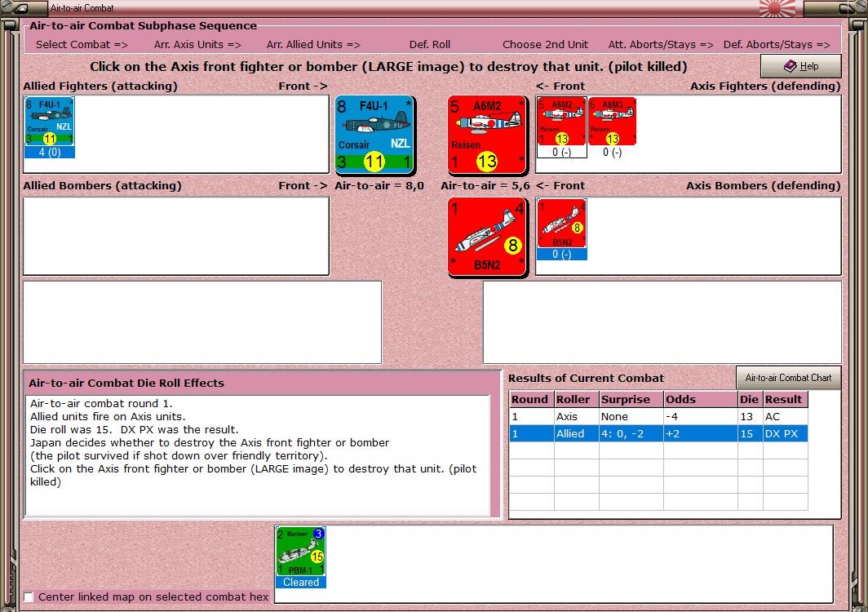
Task: Click the large B5N2 front bomber
Action: [487, 237]
